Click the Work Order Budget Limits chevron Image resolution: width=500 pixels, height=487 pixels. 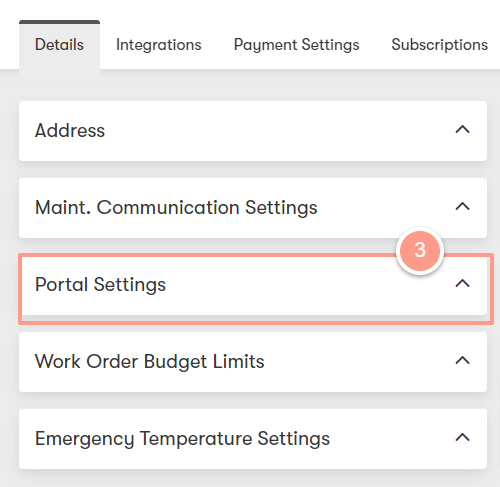pos(462,360)
